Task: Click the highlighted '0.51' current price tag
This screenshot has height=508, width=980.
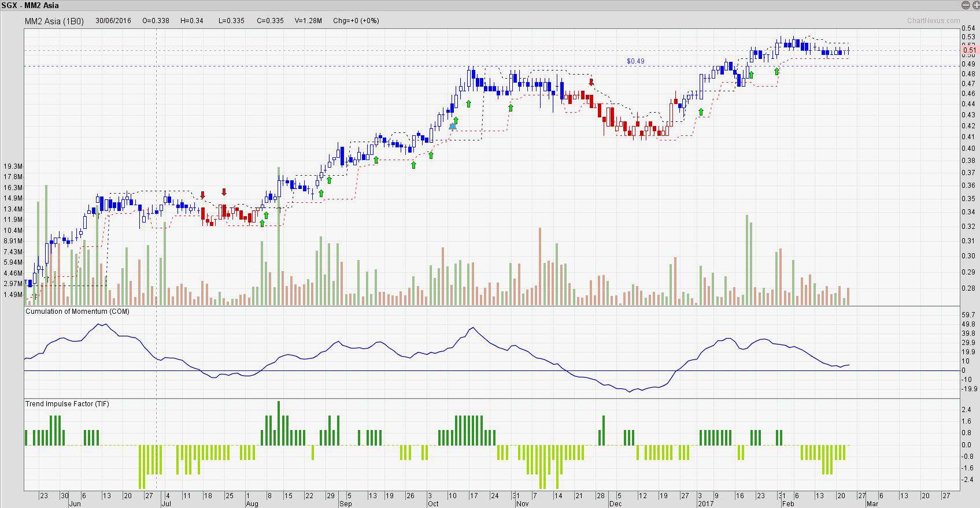Action: 970,51
